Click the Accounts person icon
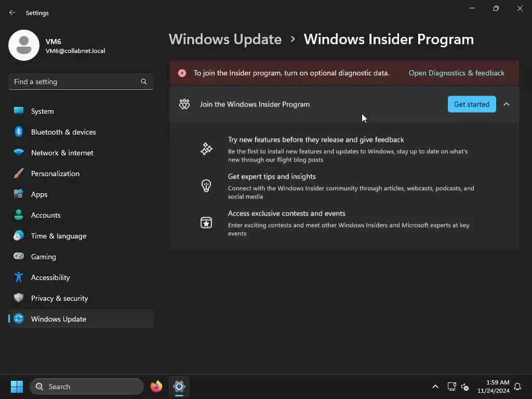The image size is (532, 399). 19,215
